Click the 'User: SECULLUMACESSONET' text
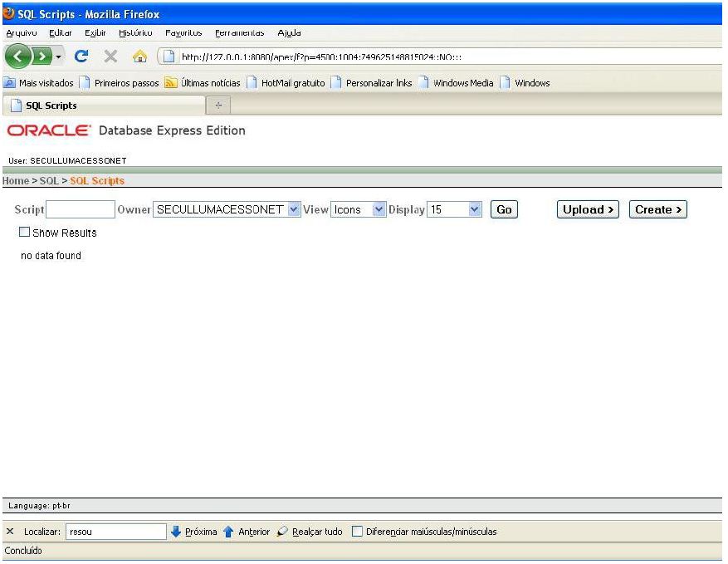Screen dimensions: 728x564 click(67, 161)
